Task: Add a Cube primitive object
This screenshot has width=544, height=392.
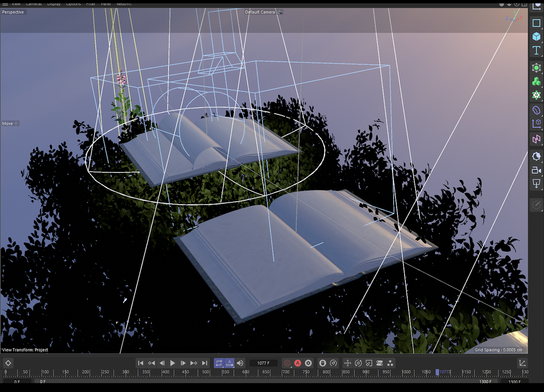Action: click(x=536, y=37)
